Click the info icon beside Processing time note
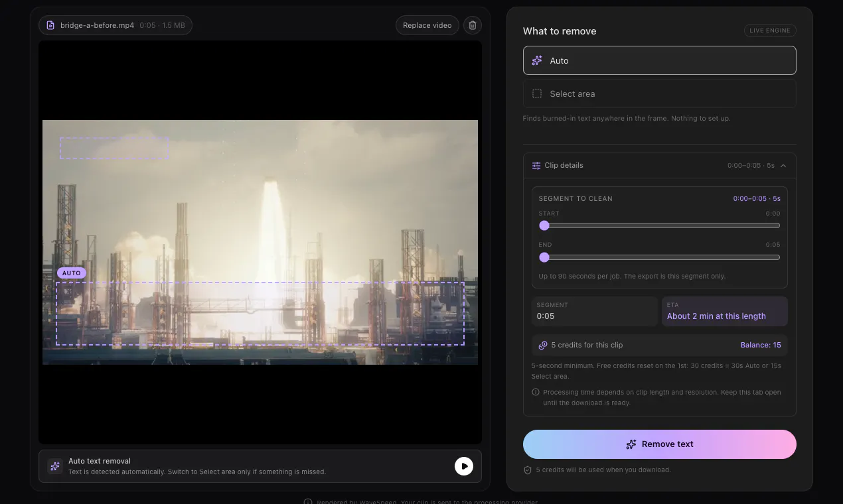Viewport: 843px width, 504px height. click(x=536, y=392)
